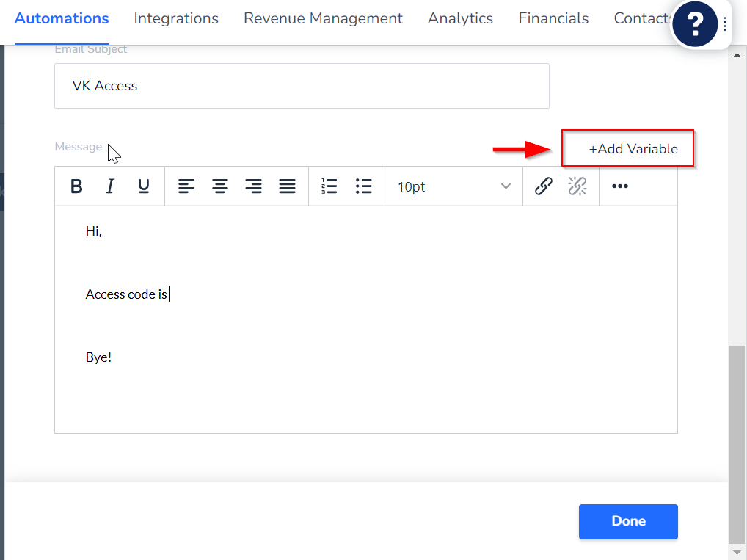747x560 pixels.
Task: Justify the message text
Action: pos(288,186)
